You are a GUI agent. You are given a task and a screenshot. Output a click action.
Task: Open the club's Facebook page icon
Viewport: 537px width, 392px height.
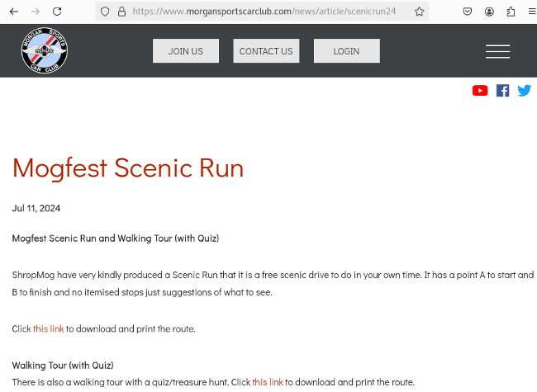[x=503, y=91]
